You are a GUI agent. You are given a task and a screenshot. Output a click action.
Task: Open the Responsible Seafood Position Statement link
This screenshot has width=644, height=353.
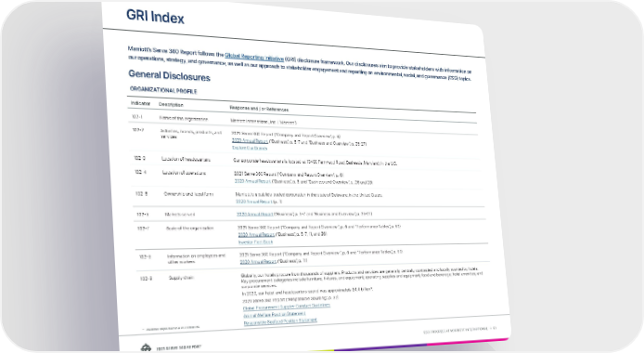pos(280,321)
